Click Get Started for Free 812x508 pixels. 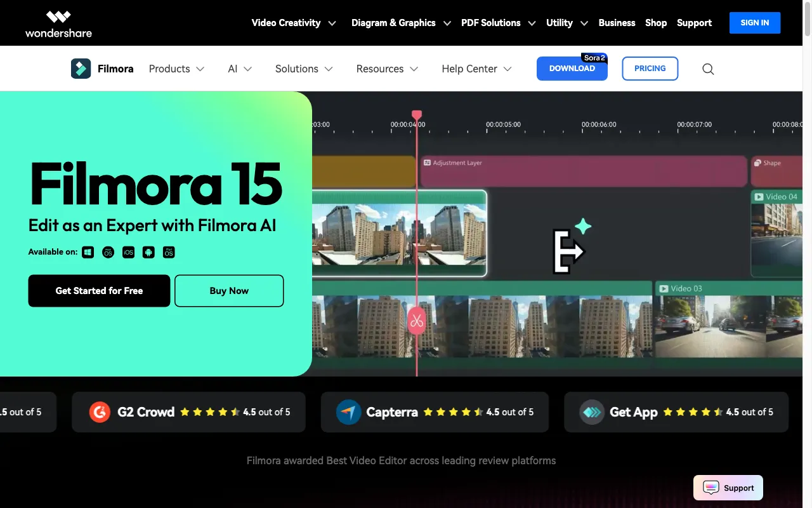click(x=99, y=291)
